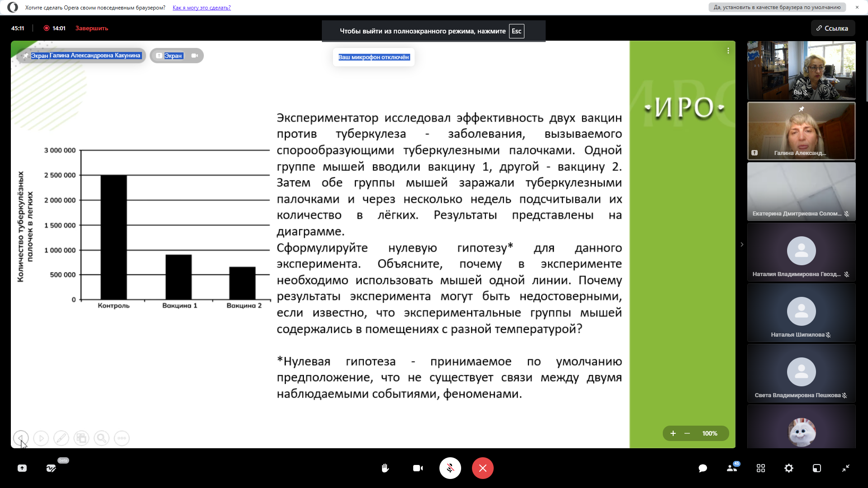Raise your hand in the meeting
The width and height of the screenshot is (868, 488).
(385, 468)
